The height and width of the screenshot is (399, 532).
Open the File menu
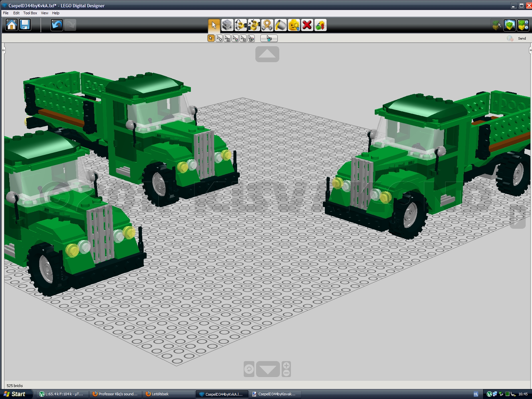pyautogui.click(x=6, y=13)
